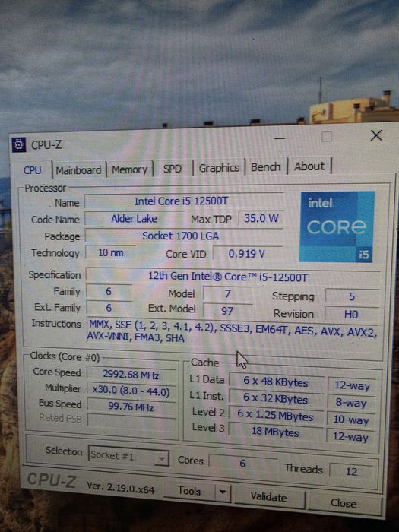Select the CPU tab
Image resolution: width=399 pixels, height=532 pixels.
click(32, 170)
